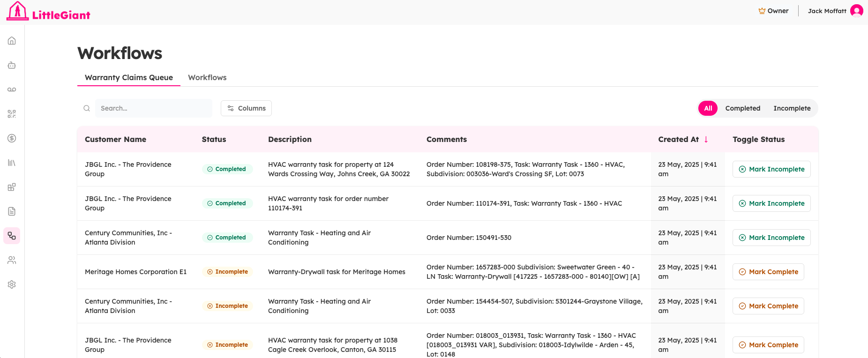Click description with 1038 Cagle Creek Overlook
868x358 pixels.
[x=333, y=345]
